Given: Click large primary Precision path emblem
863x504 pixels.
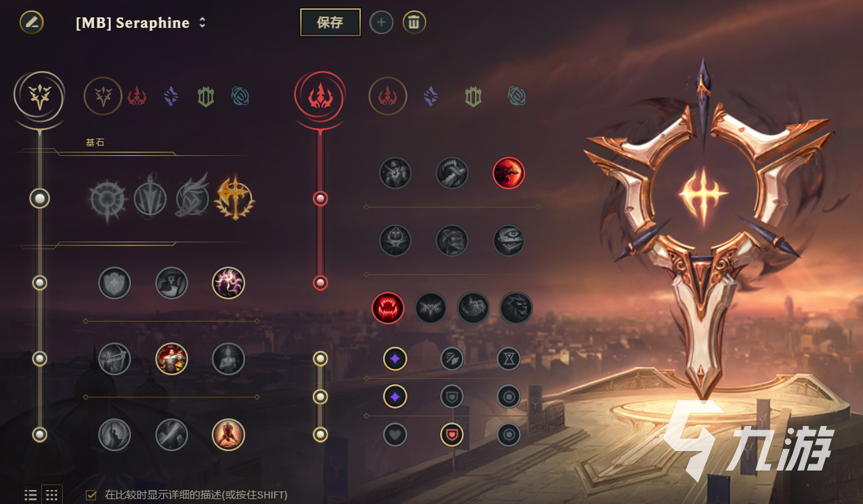Looking at the screenshot, I should click(x=39, y=96).
